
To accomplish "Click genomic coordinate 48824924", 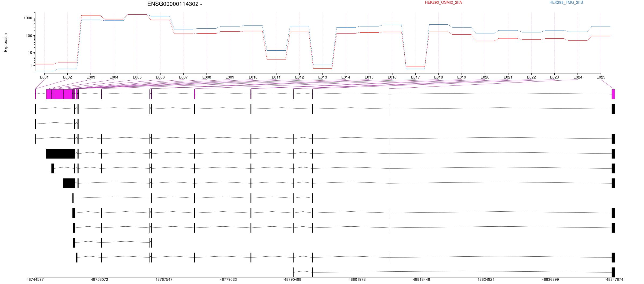I will pyautogui.click(x=486, y=279).
